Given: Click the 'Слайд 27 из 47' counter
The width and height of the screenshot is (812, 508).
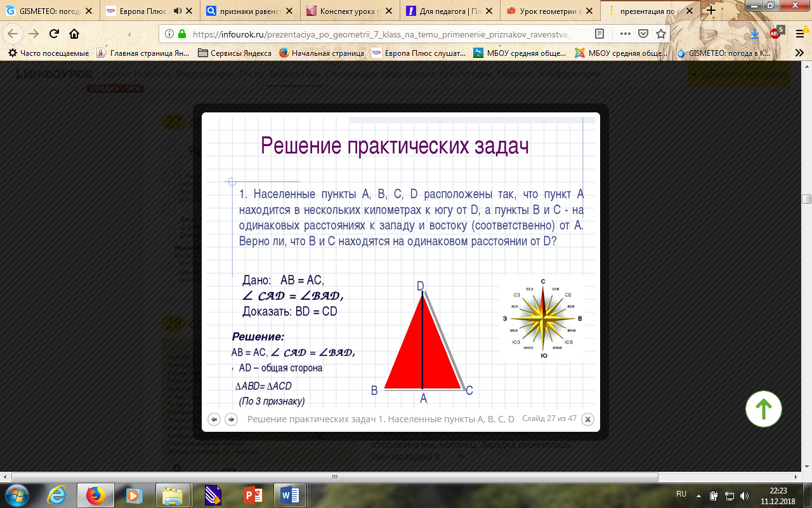Looking at the screenshot, I should [549, 418].
